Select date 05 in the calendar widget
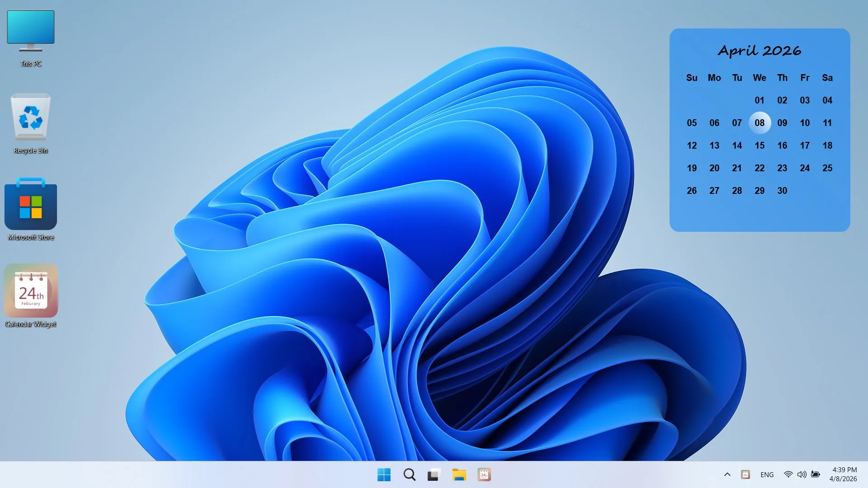 pyautogui.click(x=692, y=123)
